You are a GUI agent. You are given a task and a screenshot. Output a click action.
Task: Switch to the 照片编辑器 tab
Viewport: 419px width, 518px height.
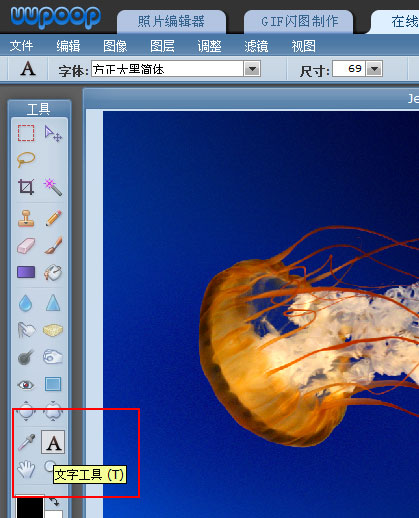pos(171,22)
